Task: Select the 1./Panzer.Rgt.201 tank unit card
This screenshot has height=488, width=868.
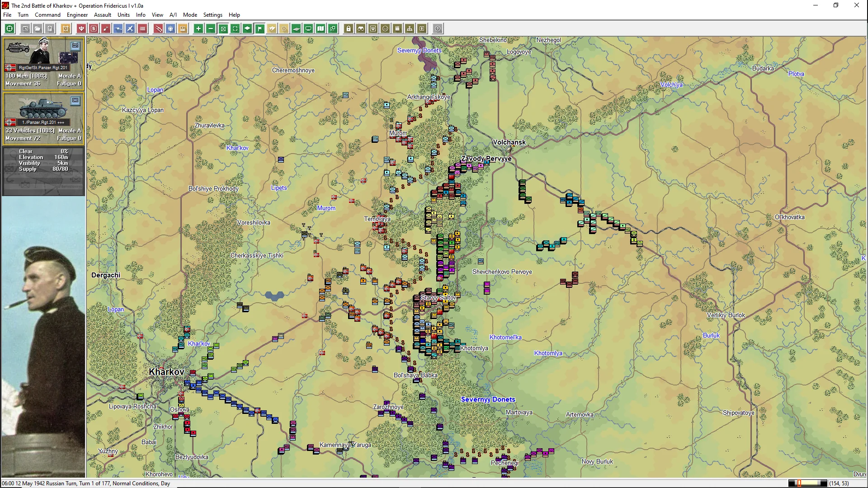Action: 43,118
